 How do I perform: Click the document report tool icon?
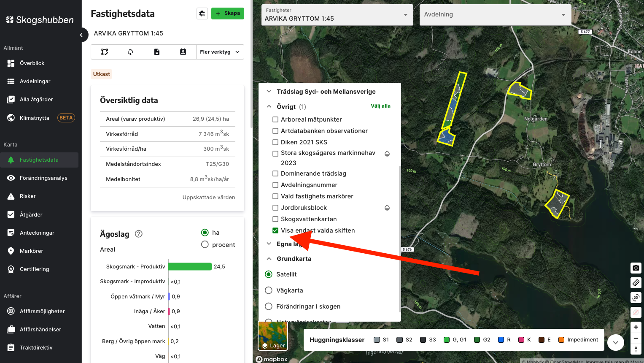157,52
